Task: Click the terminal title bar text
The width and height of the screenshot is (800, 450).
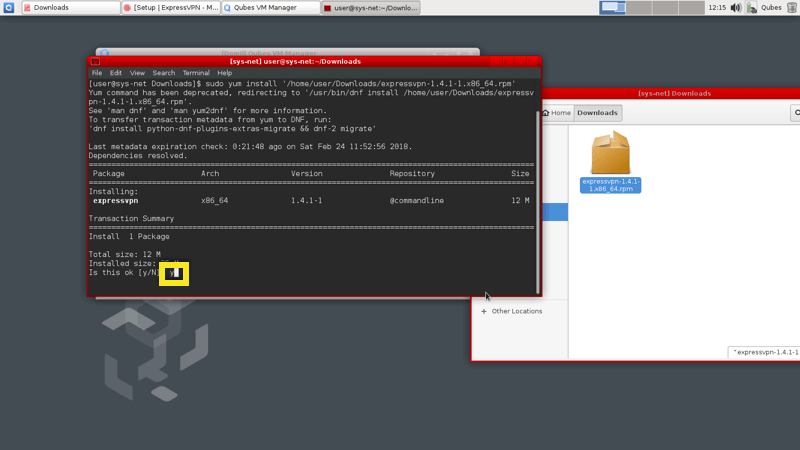Action: 295,61
